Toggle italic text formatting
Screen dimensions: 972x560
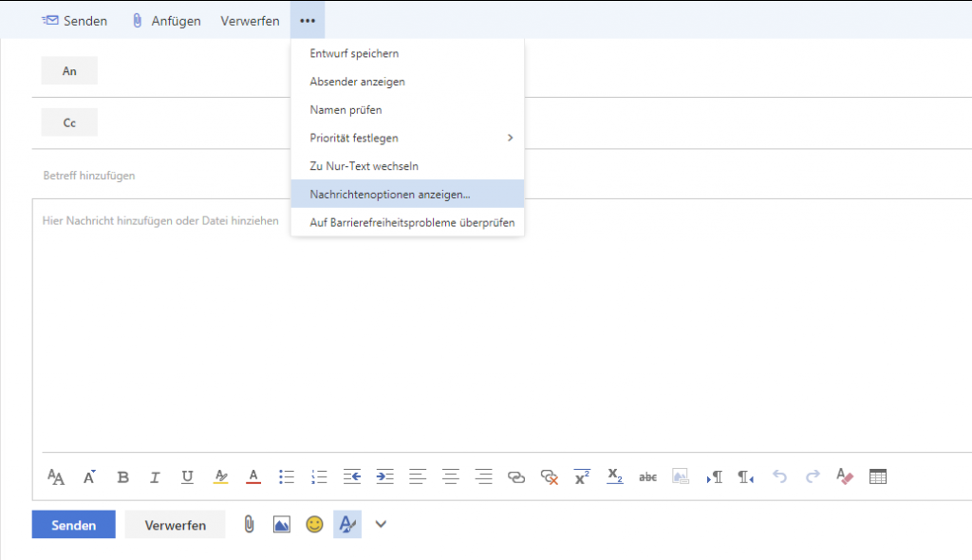(155, 476)
